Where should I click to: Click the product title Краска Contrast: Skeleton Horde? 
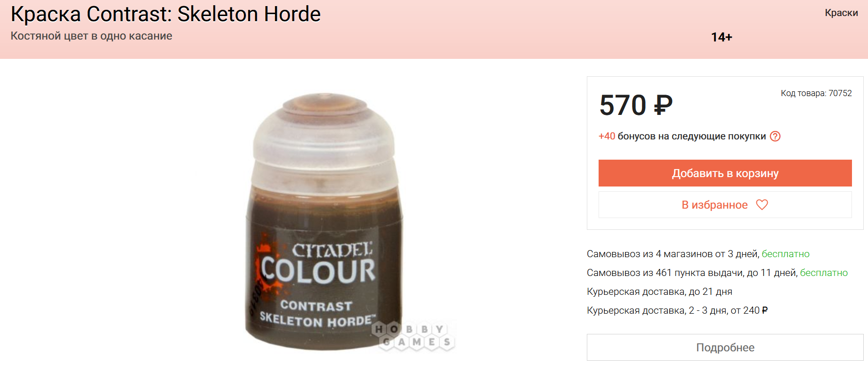166,14
